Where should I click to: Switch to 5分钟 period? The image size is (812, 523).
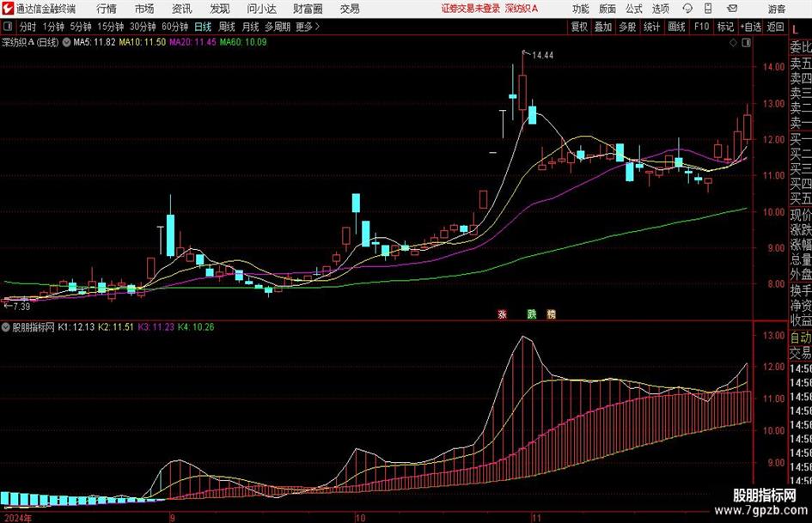coord(80,27)
